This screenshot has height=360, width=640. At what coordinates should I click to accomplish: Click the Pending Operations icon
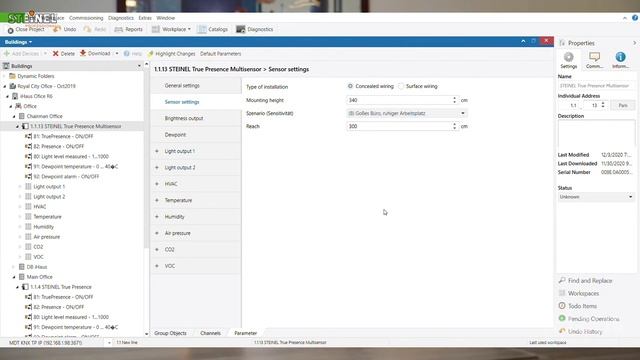562,318
